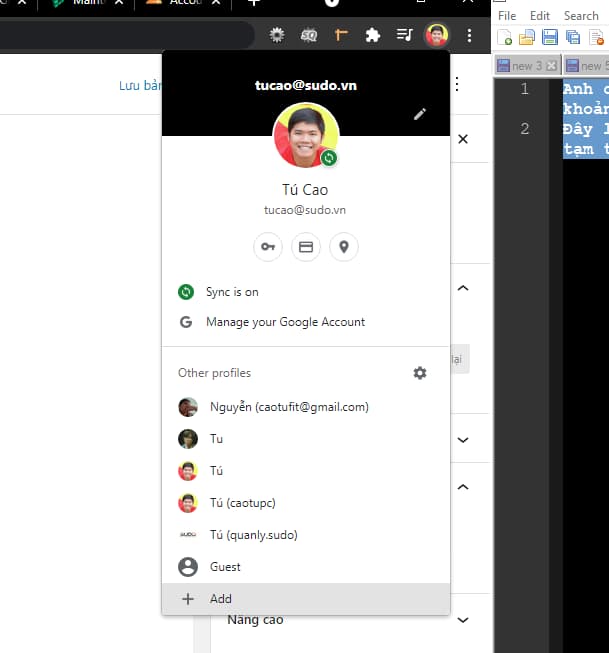Open a Guest window
Viewport: 609px width, 653px height.
click(306, 567)
